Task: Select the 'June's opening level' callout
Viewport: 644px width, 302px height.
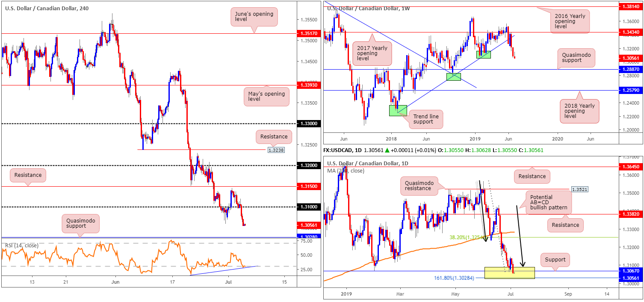Action: [254, 16]
